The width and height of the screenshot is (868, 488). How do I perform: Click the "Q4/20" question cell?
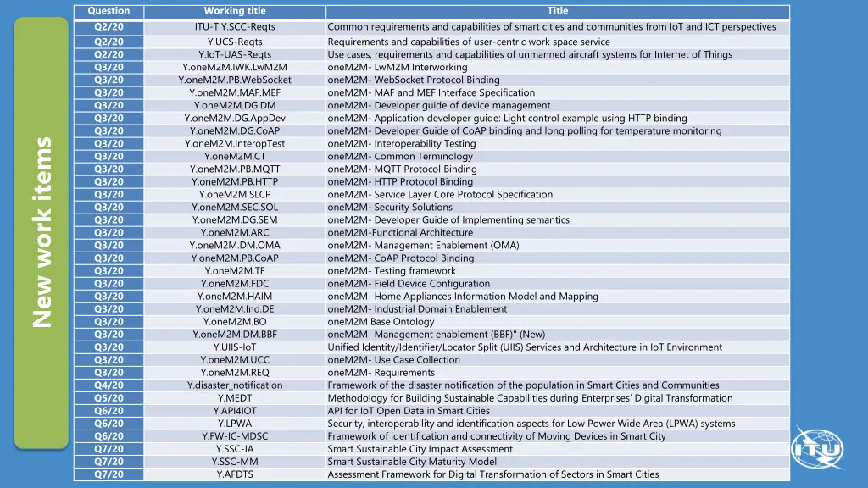108,385
